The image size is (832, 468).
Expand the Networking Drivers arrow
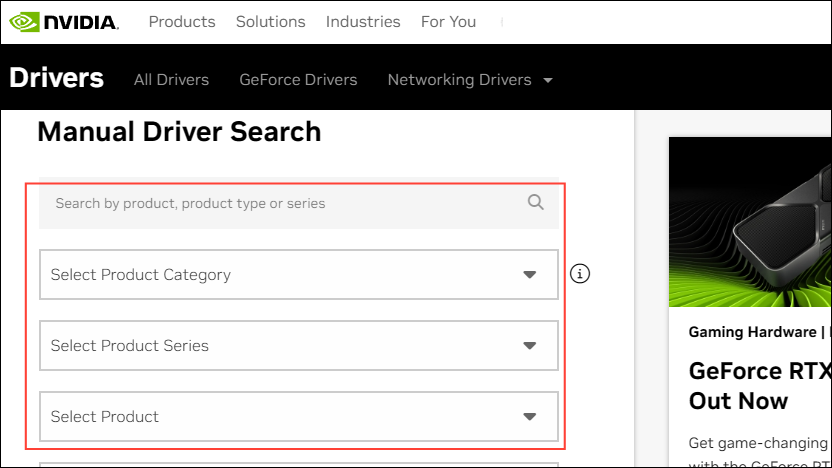click(548, 81)
